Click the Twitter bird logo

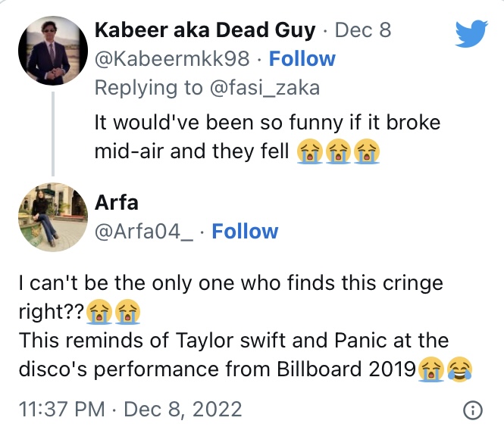click(x=472, y=34)
